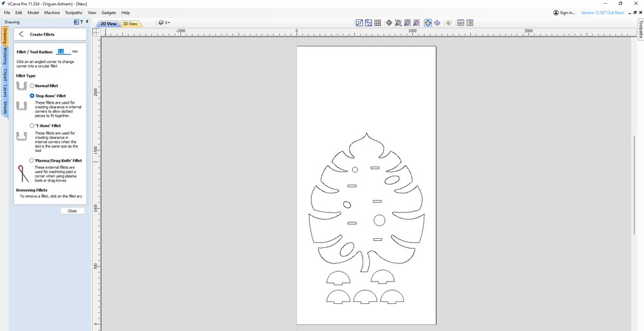644x331 pixels.
Task: Click the Normal fillet illustration icon
Action: click(21, 86)
